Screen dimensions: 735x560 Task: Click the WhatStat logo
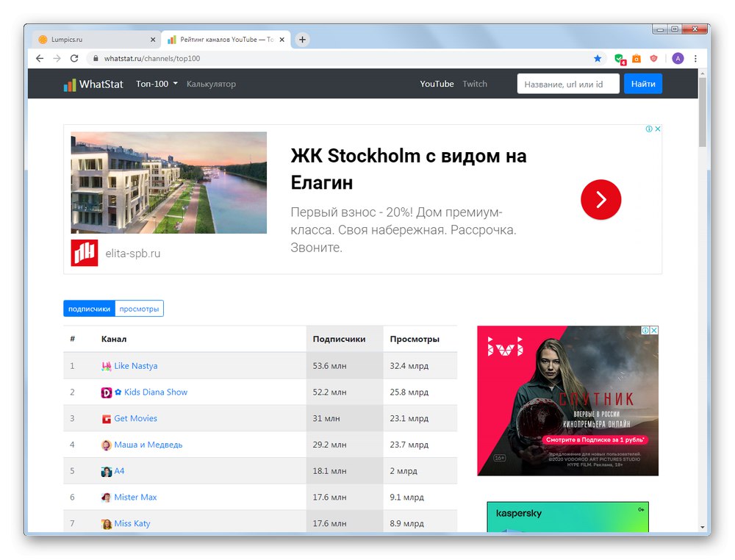(x=93, y=85)
